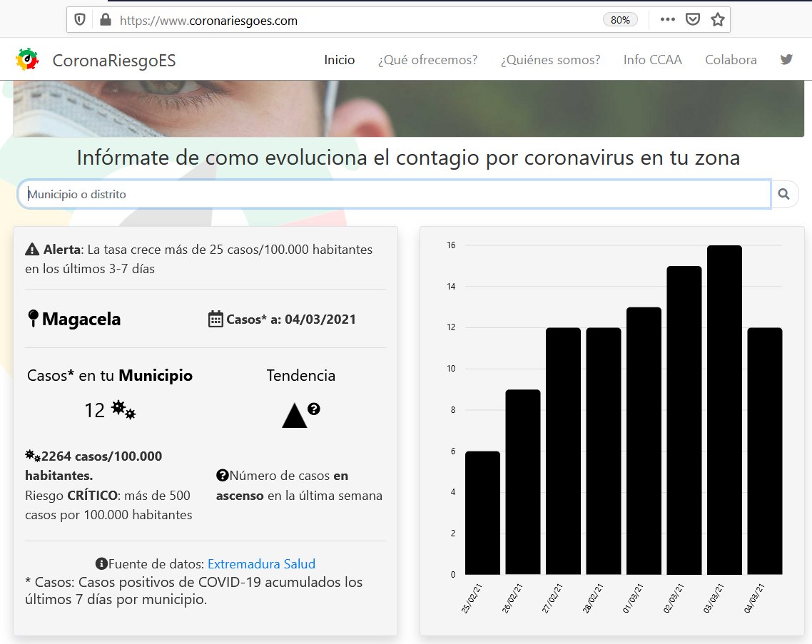Focus the Municipio o distrito search field

click(395, 194)
